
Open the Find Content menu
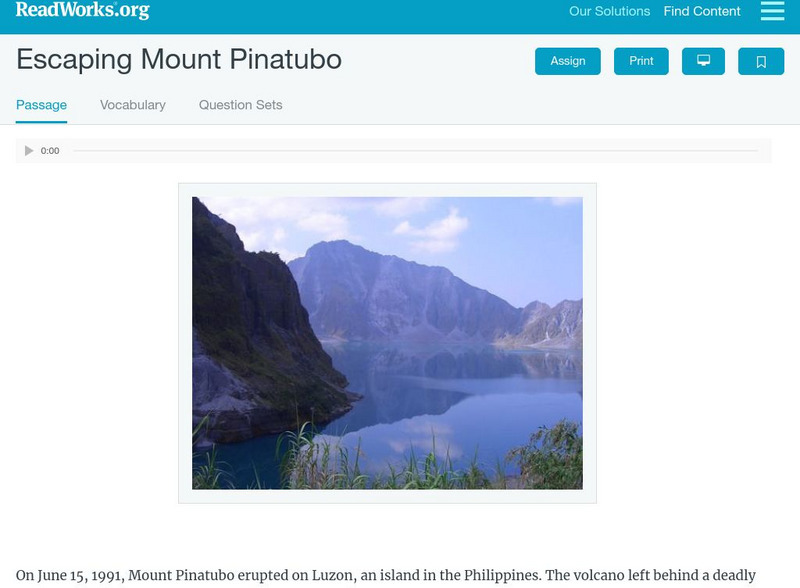pyautogui.click(x=702, y=12)
